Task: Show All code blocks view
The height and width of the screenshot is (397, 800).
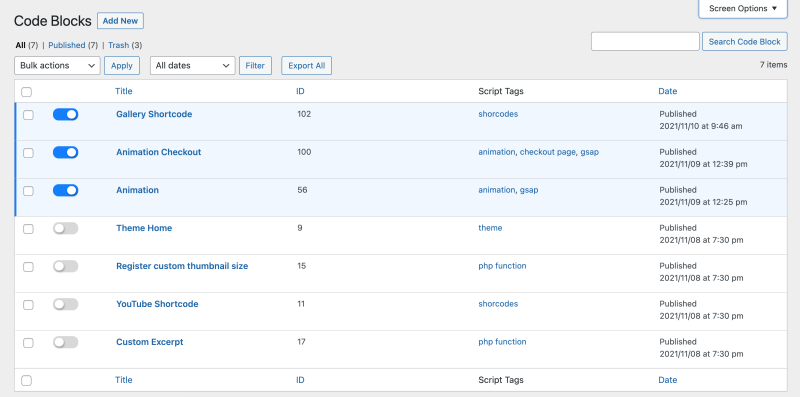Action: (20, 45)
